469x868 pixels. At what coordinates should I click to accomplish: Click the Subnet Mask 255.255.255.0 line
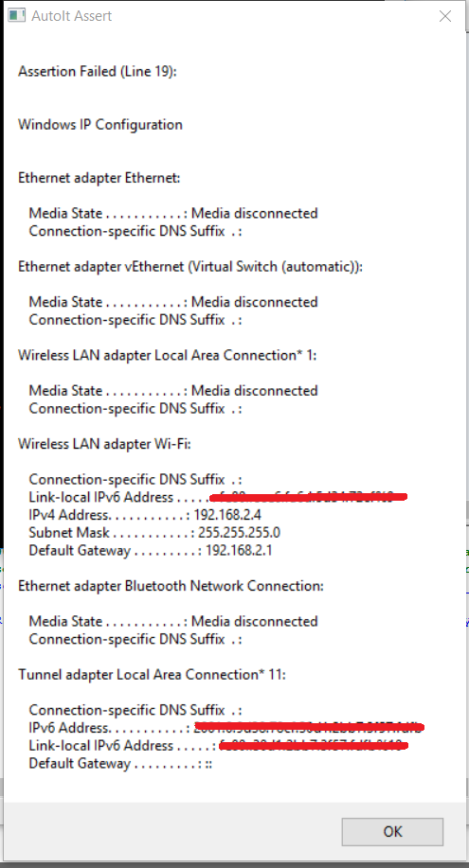click(x=154, y=533)
